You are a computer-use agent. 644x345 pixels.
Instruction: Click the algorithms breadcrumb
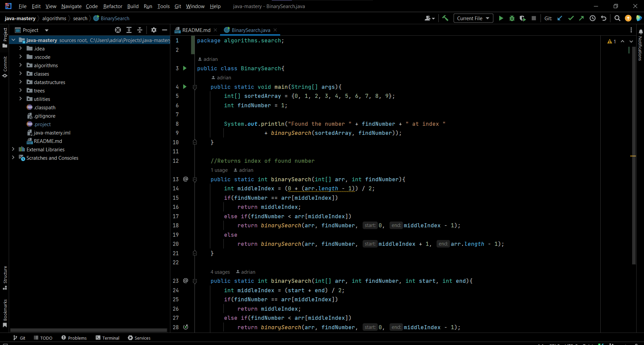54,18
